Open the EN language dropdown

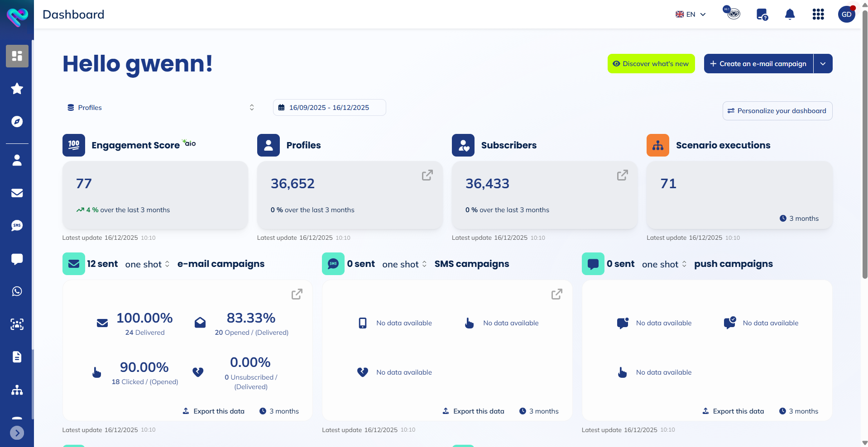690,14
